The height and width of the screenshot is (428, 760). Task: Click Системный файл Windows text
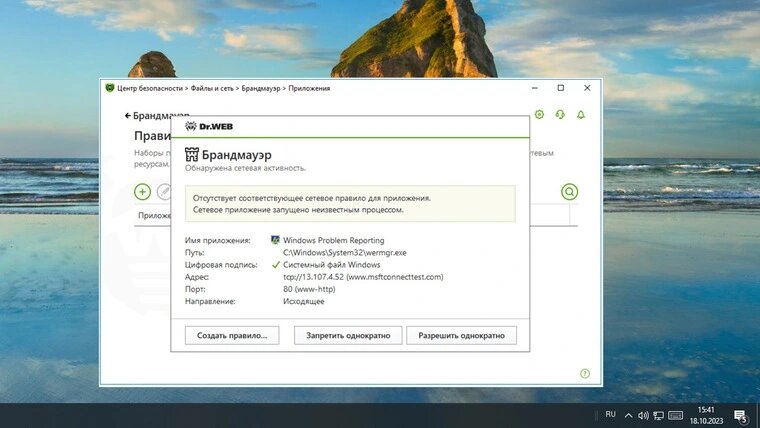pyautogui.click(x=332, y=265)
